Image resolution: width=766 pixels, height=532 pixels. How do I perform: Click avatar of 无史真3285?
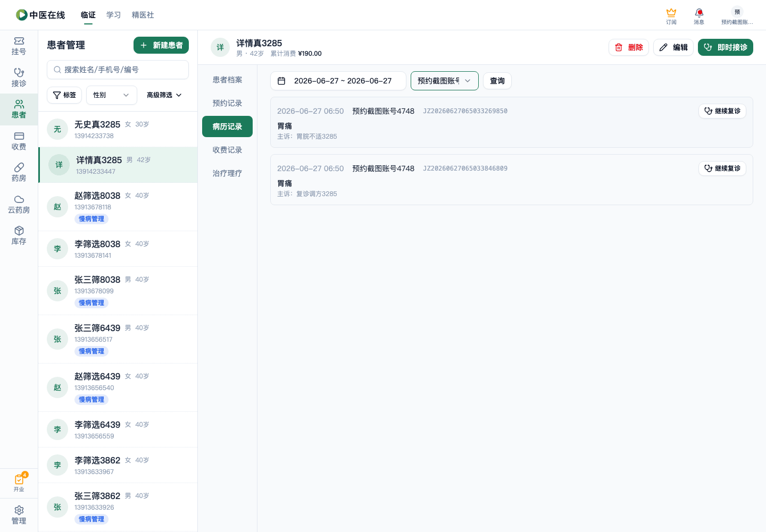[x=57, y=129]
